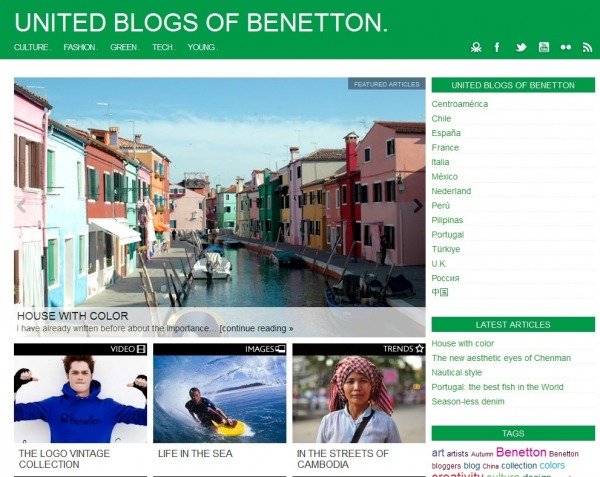Open the U.K. blog link

[x=439, y=264]
